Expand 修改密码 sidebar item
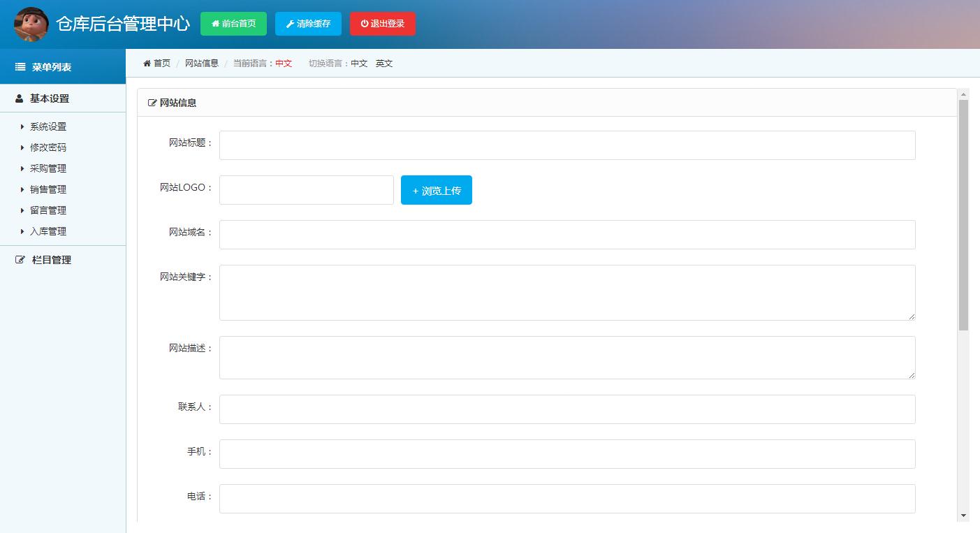The image size is (980, 533). pyautogui.click(x=47, y=147)
